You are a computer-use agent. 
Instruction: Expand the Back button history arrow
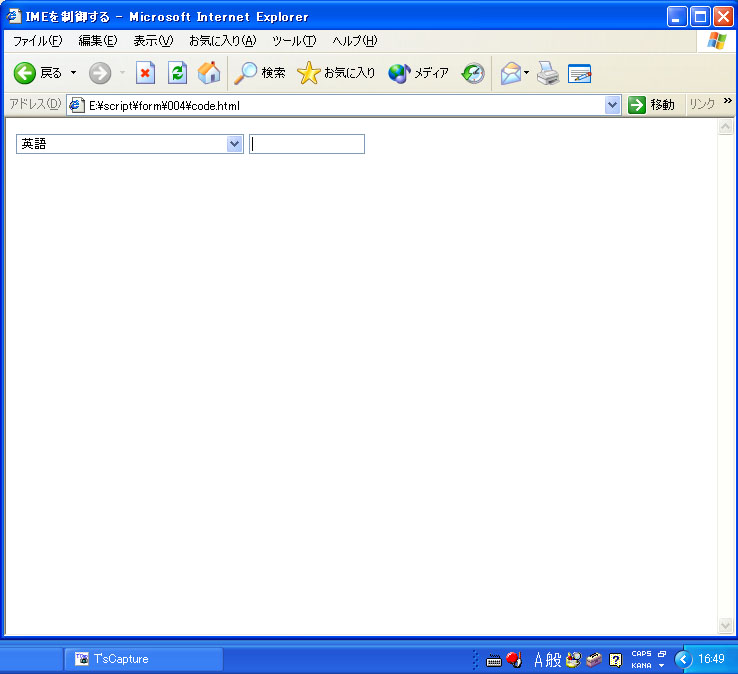click(x=73, y=73)
